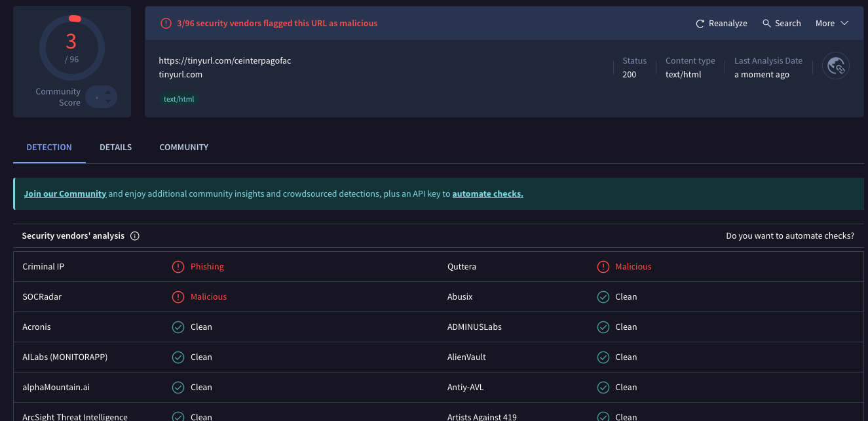Click the Acronis vendor name
Screen dimensions: 868x421
point(37,327)
